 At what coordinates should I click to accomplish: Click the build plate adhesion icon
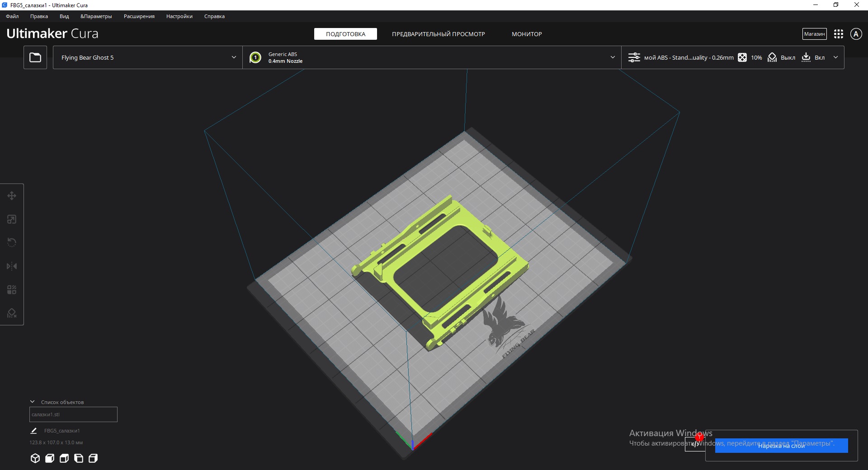point(806,57)
